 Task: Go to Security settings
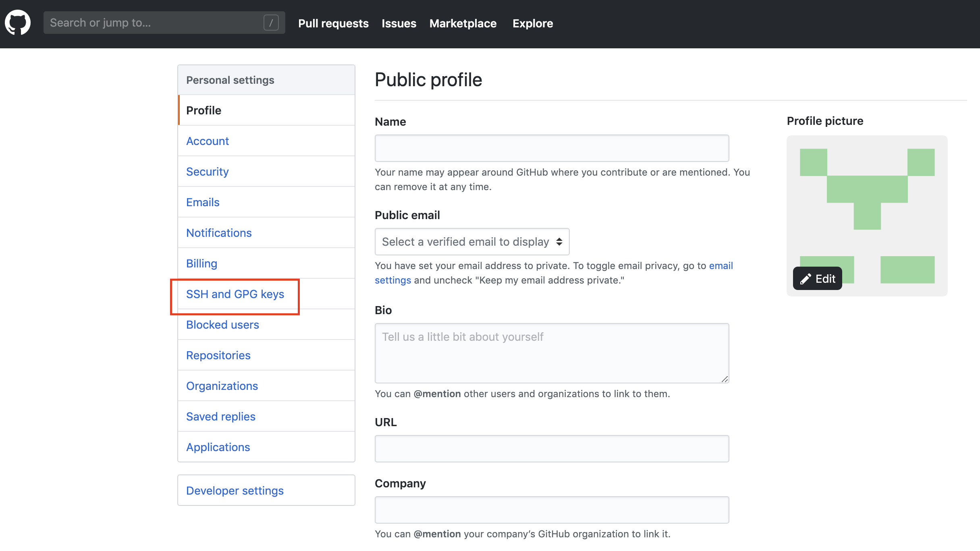click(x=207, y=172)
